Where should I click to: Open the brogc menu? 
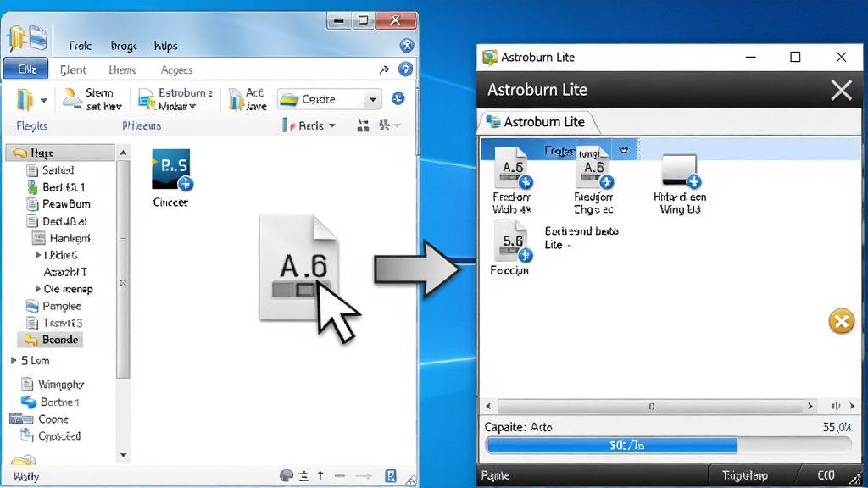coord(124,46)
